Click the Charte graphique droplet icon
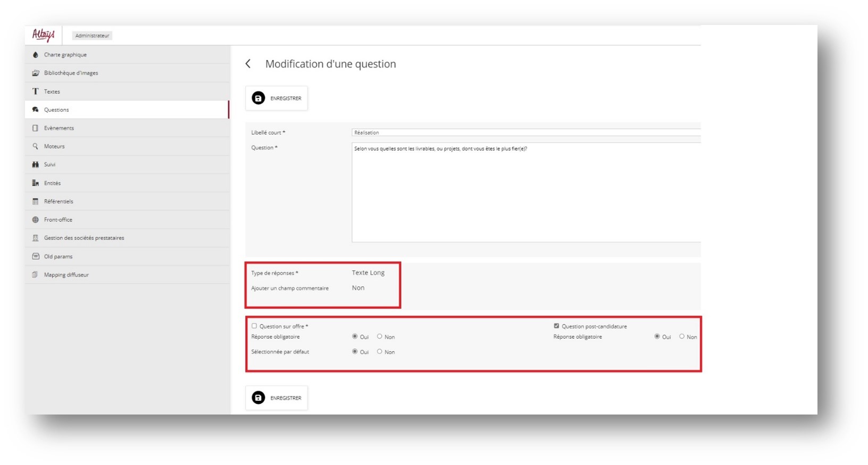 [36, 55]
